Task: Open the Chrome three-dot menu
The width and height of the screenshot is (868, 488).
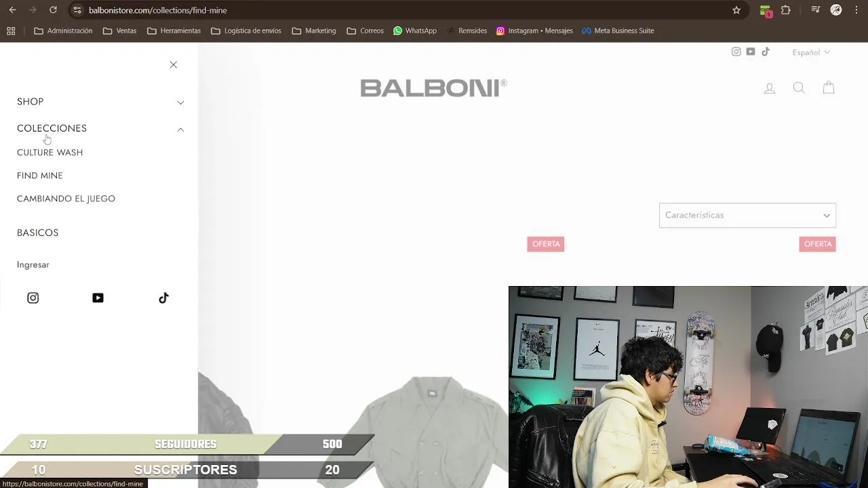Action: tap(856, 10)
